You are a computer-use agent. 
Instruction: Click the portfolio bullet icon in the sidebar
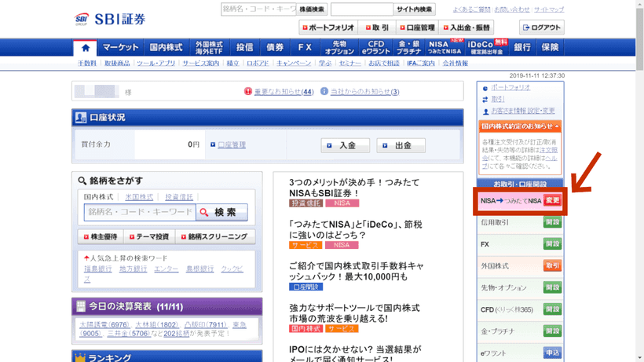click(485, 88)
